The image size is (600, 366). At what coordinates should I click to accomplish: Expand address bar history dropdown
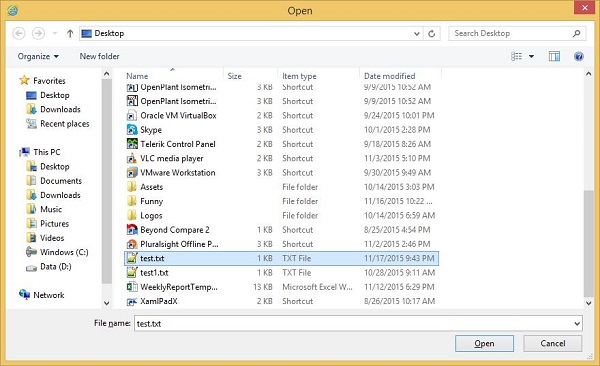point(416,34)
